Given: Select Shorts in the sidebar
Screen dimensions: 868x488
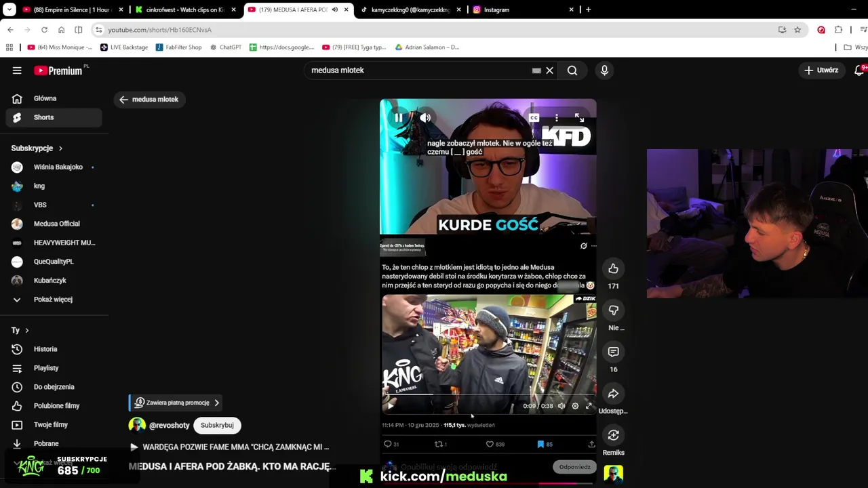Looking at the screenshot, I should pos(54,117).
